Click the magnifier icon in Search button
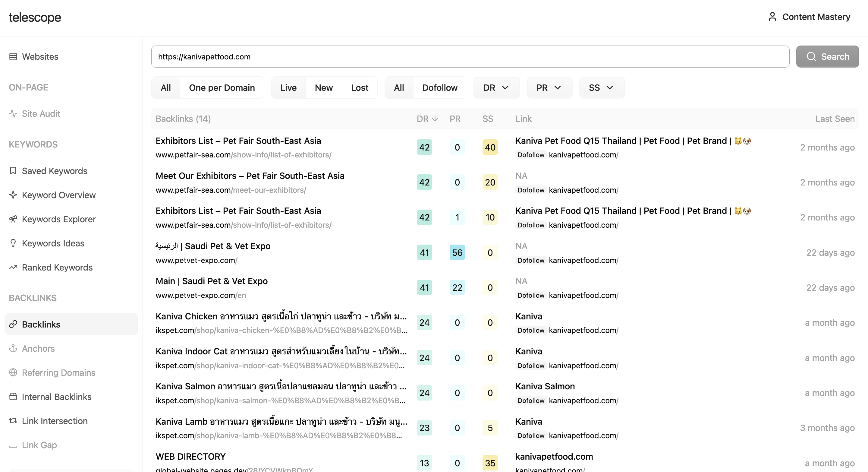 811,56
